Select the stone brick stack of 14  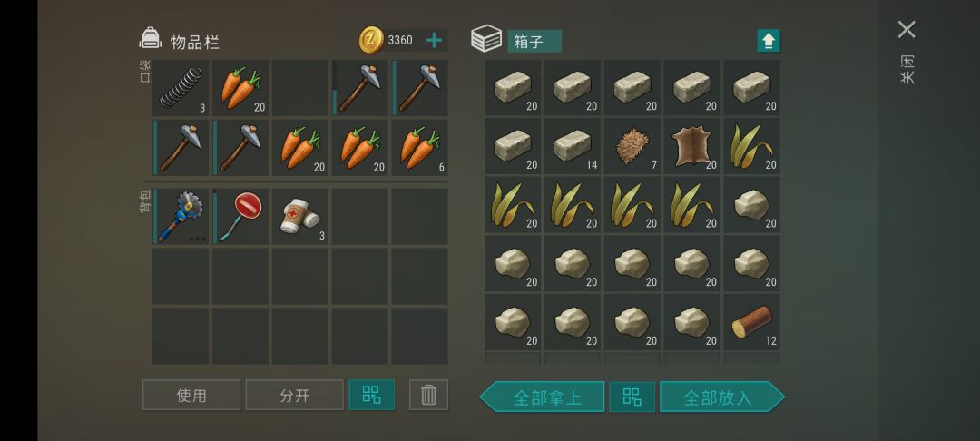pos(572,146)
